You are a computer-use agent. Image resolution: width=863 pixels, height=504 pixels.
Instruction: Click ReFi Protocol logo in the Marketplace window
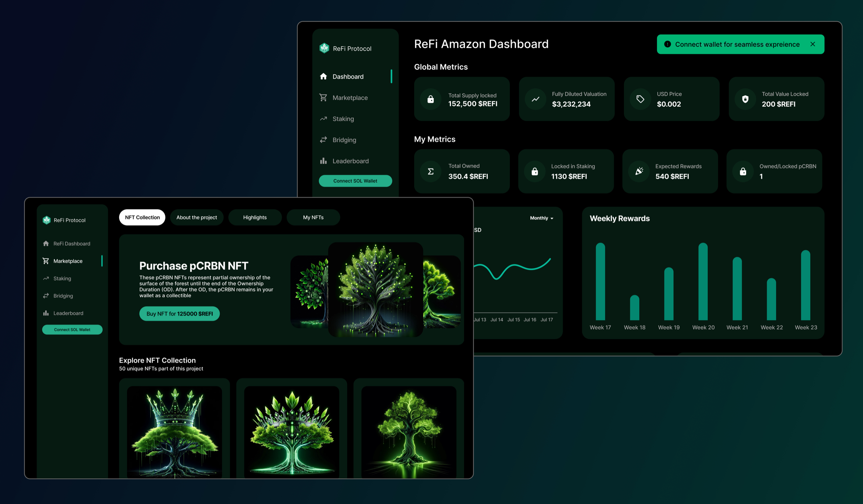(47, 220)
